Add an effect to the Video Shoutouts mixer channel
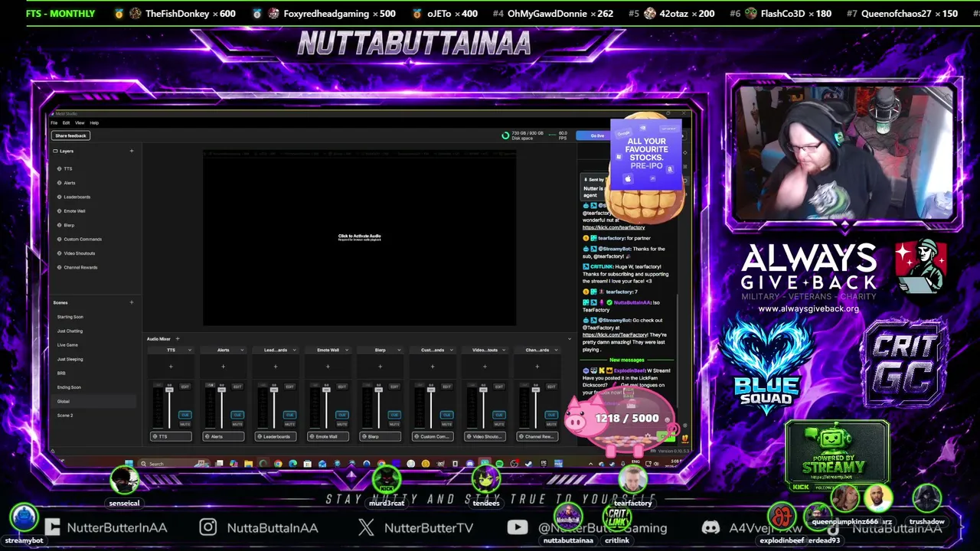Image resolution: width=980 pixels, height=551 pixels. tap(485, 367)
